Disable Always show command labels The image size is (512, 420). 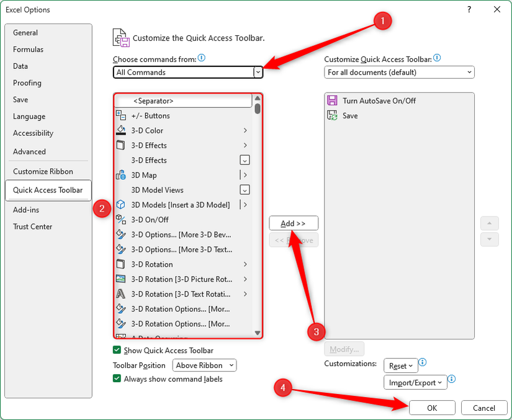coord(115,378)
